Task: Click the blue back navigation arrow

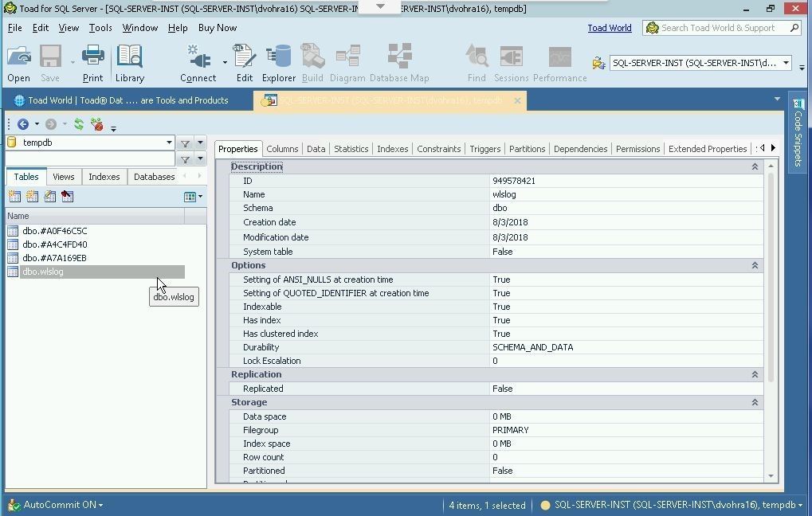Action: (23, 124)
